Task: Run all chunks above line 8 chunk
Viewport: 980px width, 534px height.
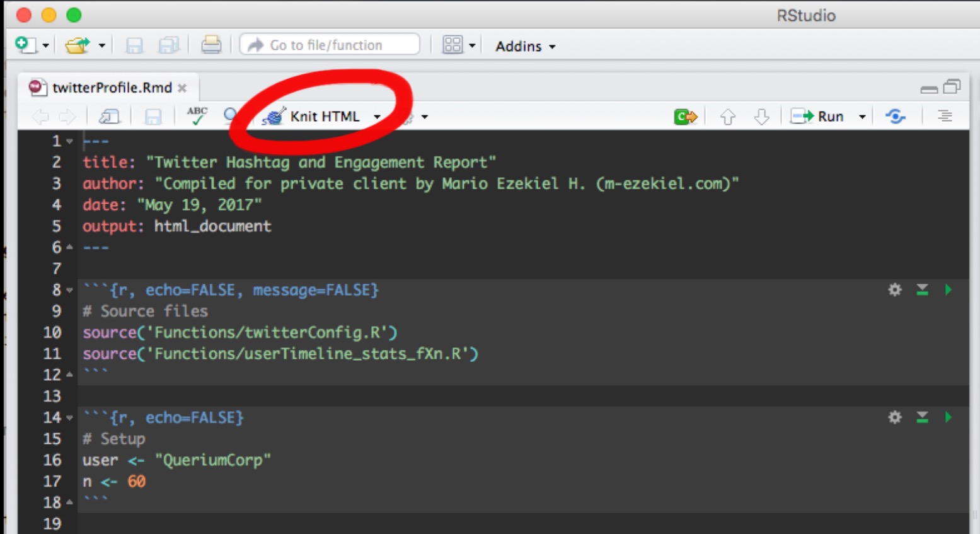Action: pyautogui.click(x=922, y=290)
